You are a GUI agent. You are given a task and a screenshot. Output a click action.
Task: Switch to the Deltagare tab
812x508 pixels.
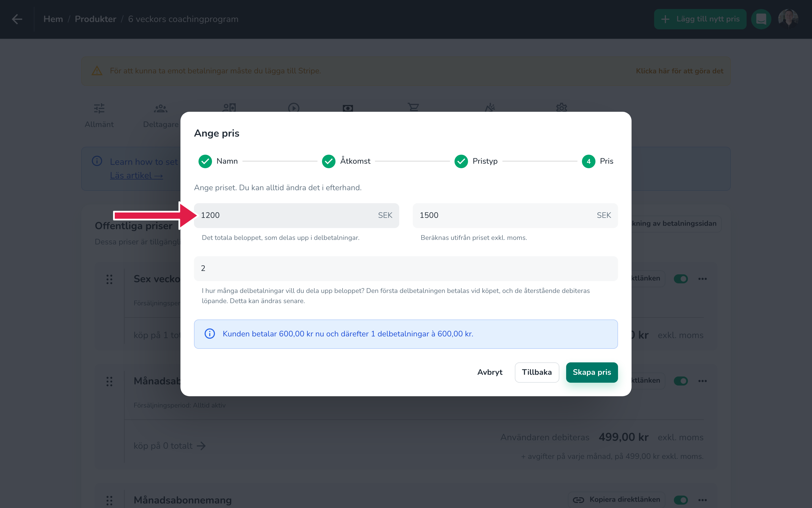click(161, 124)
